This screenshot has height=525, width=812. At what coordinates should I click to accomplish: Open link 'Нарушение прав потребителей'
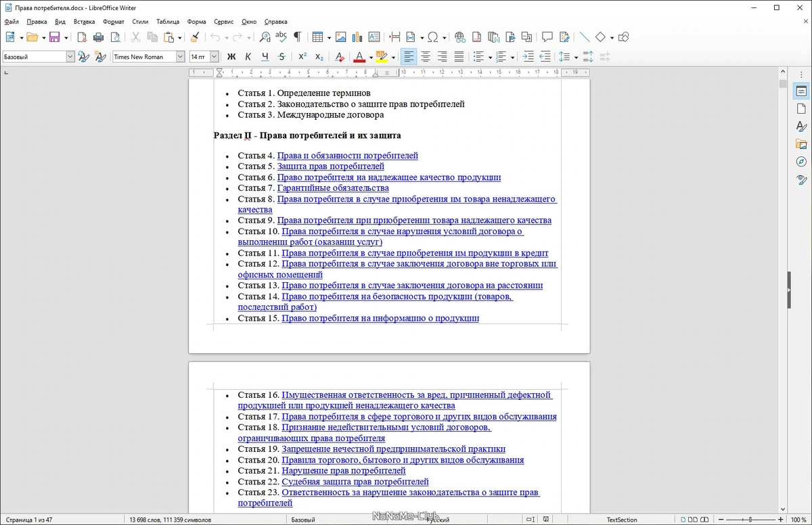coord(344,471)
